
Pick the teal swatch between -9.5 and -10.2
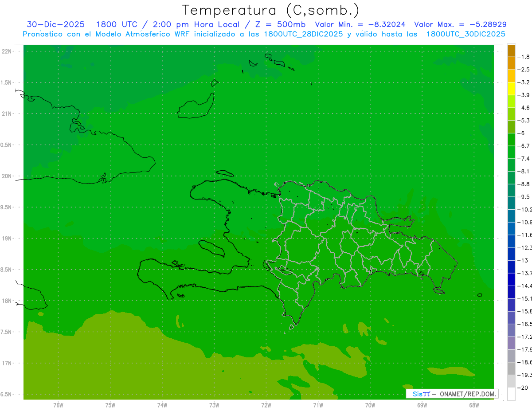tap(511, 203)
